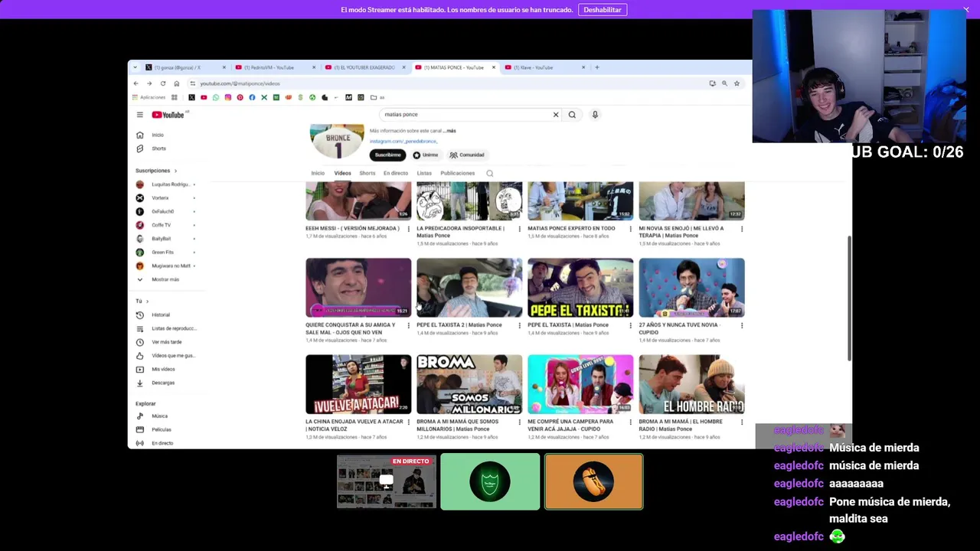Switch to the Publicaciones channel tab
The image size is (980, 551).
click(x=458, y=173)
